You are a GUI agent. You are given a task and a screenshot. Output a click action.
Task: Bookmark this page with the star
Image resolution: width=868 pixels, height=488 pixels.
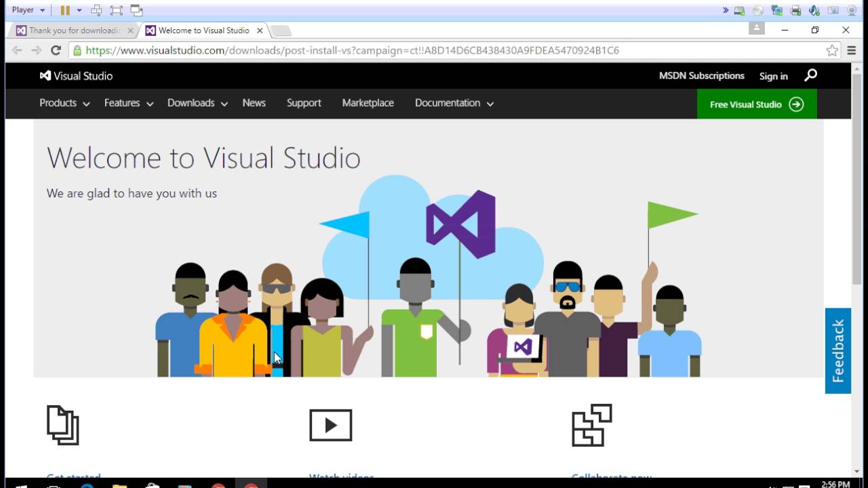(832, 50)
